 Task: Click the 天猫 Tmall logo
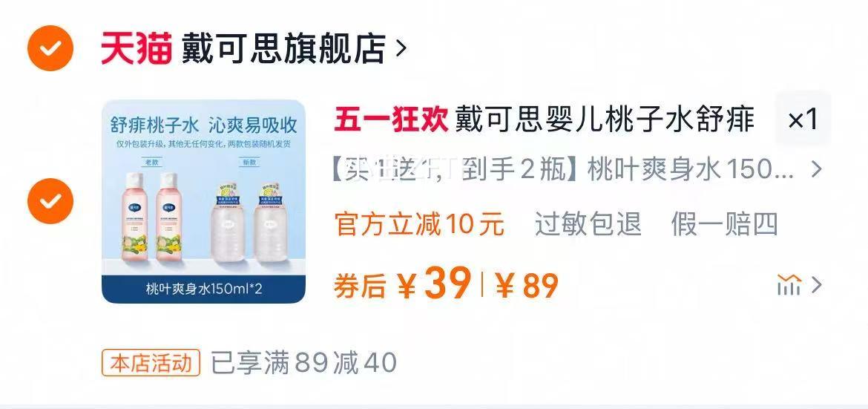(137, 48)
